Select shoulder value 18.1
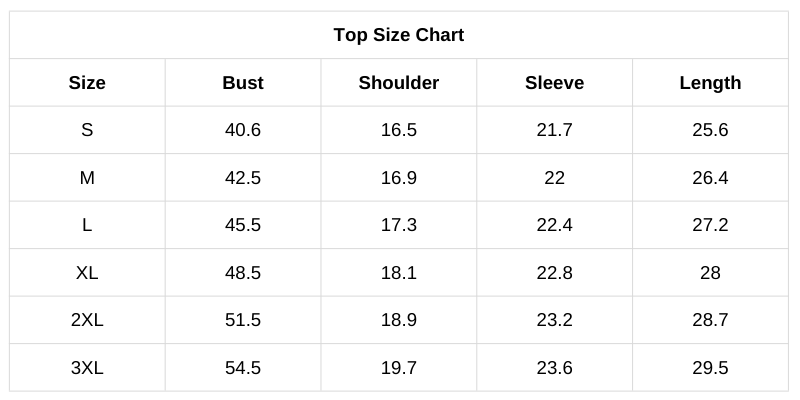 coord(399,273)
